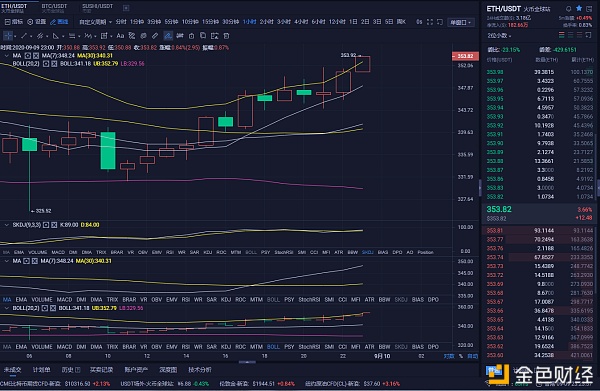Image resolution: width=600 pixels, height=391 pixels.
Task: Click ask price 353.98 in order book
Action: coord(495,72)
